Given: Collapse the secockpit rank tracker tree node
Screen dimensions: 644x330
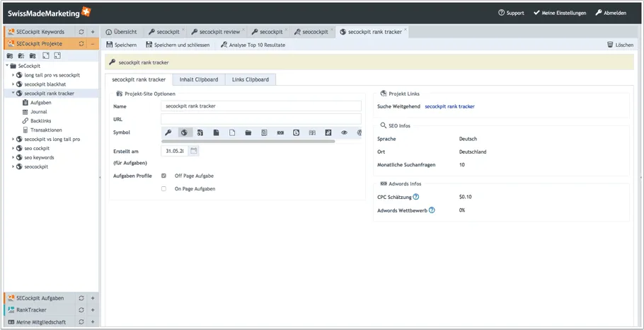Looking at the screenshot, I should (x=13, y=93).
